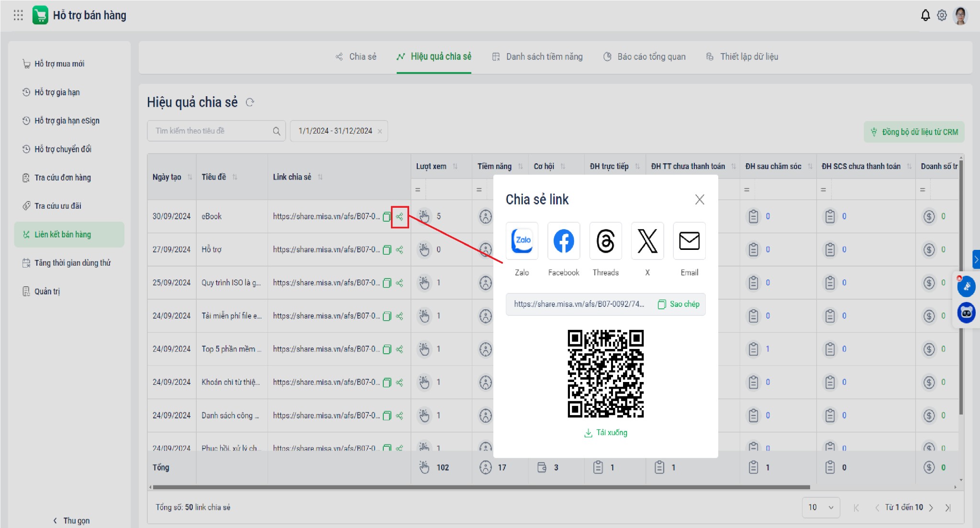The image size is (980, 528).
Task: Switch to Danh sách tiềm năng tab
Action: [x=537, y=57]
